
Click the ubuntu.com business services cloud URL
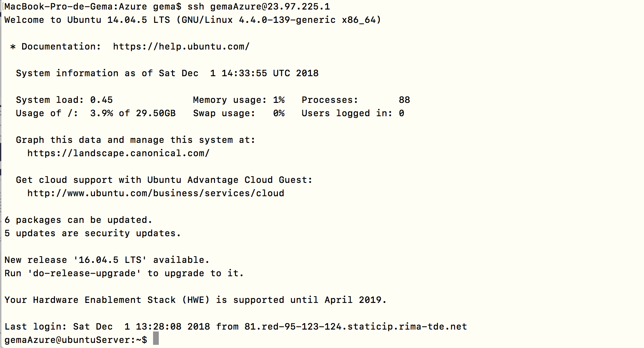[156, 193]
